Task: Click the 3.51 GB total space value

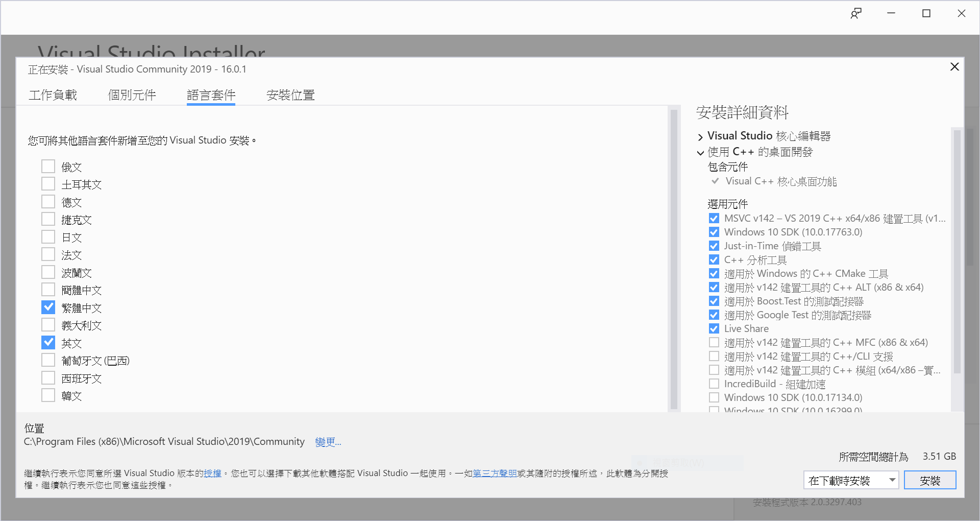Action: (939, 457)
